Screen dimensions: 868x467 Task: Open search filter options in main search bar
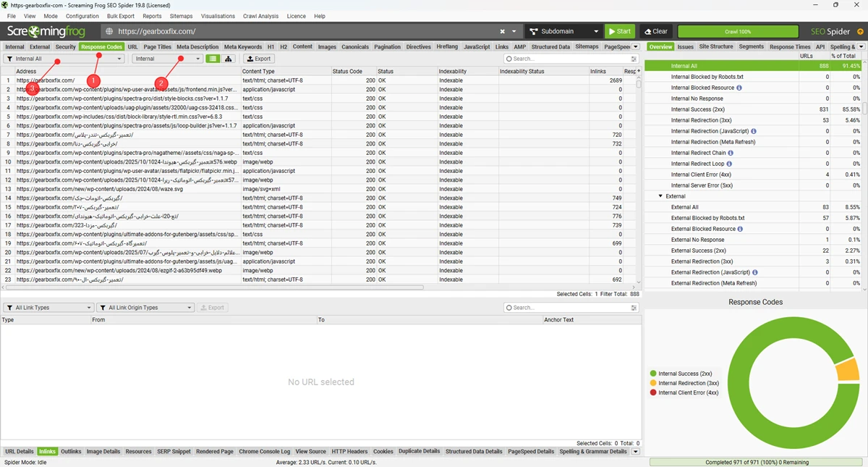634,59
